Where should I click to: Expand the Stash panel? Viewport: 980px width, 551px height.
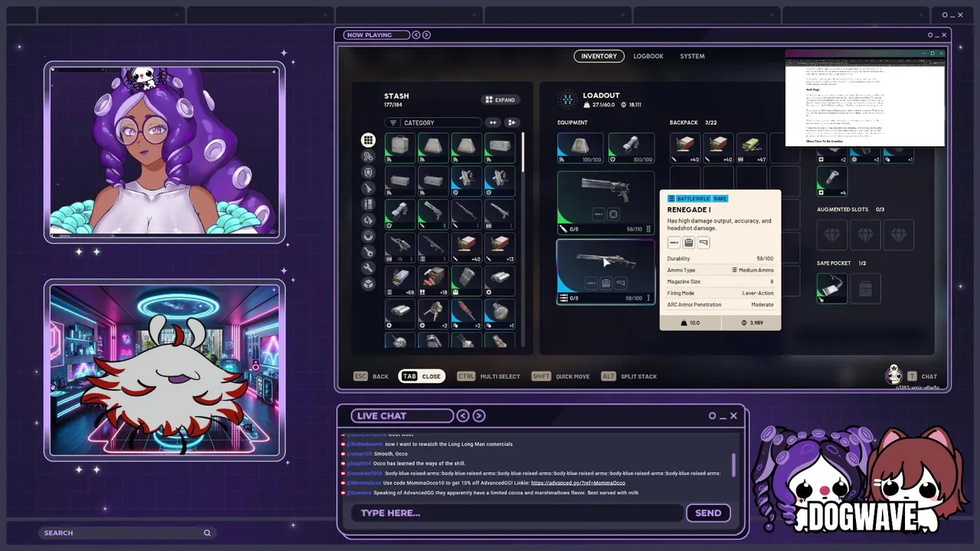point(501,99)
